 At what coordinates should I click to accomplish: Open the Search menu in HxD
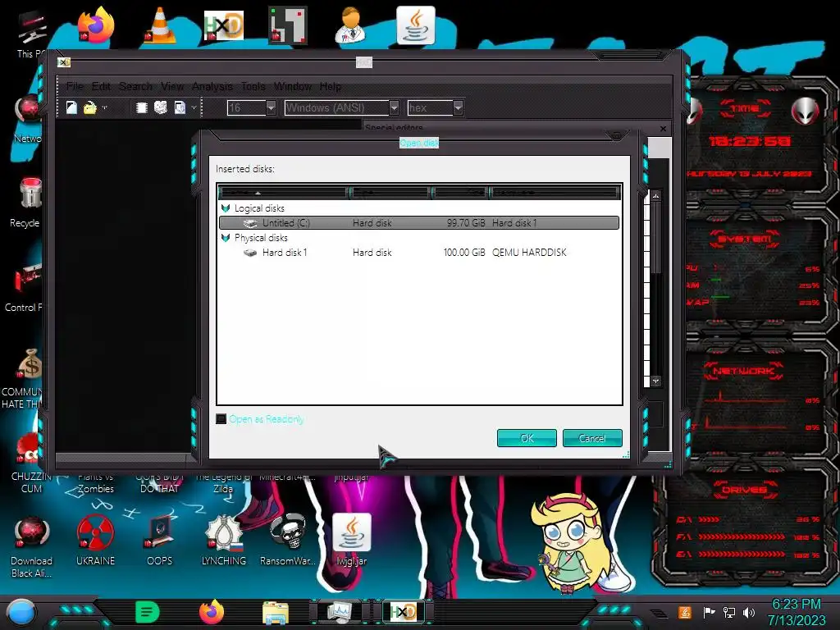click(x=135, y=86)
